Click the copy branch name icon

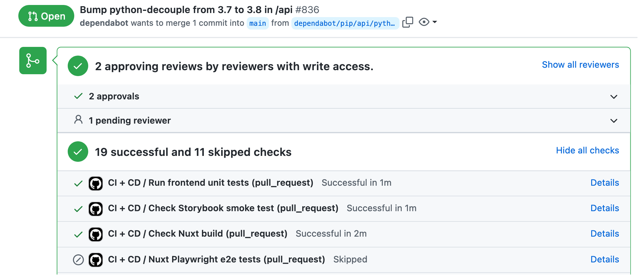tap(407, 22)
